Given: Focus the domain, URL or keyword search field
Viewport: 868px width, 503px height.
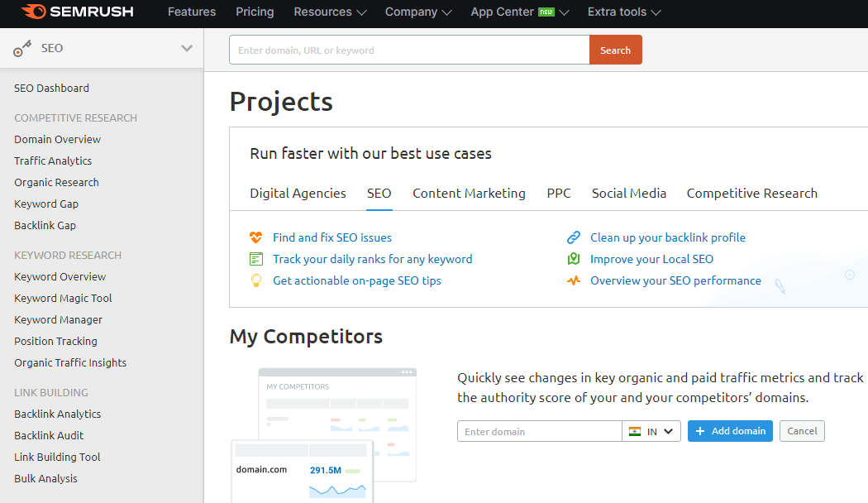Looking at the screenshot, I should point(409,50).
